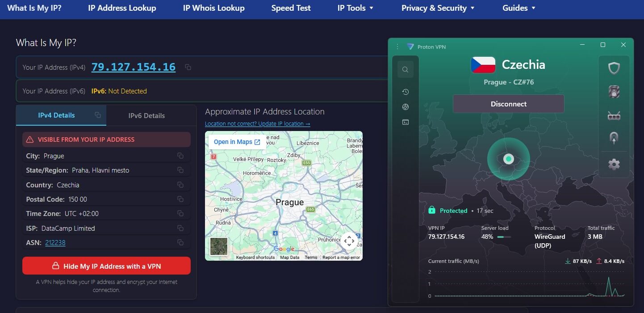Click the What Is My IP? page heading

tap(46, 43)
